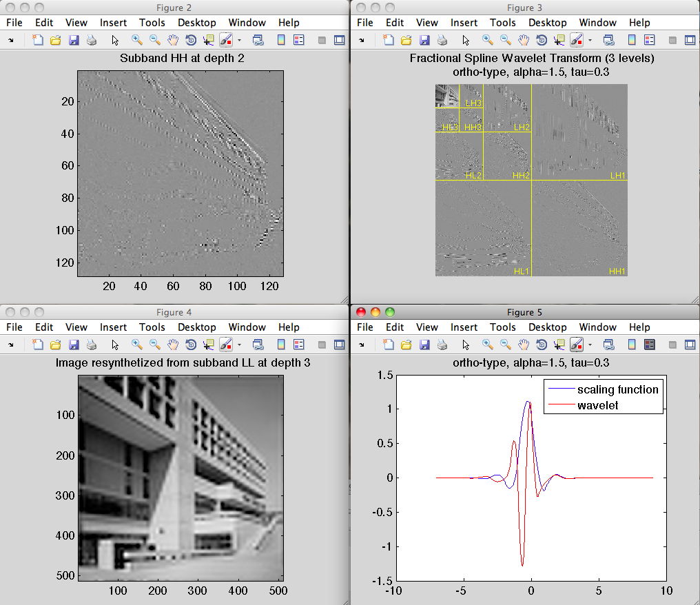Select Zoom Out tool in Figure 3
The width and height of the screenshot is (700, 605).
[x=505, y=40]
